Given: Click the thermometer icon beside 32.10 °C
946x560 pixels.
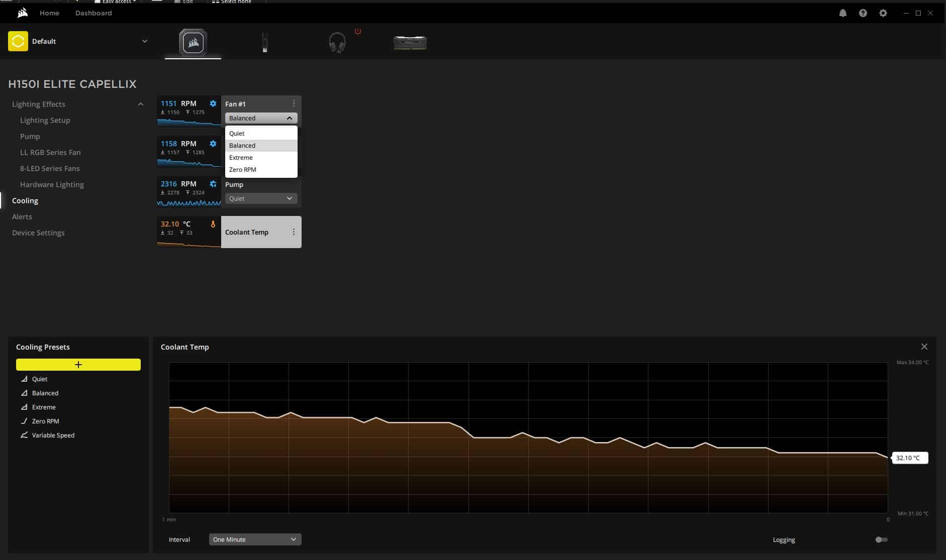Looking at the screenshot, I should 213,224.
